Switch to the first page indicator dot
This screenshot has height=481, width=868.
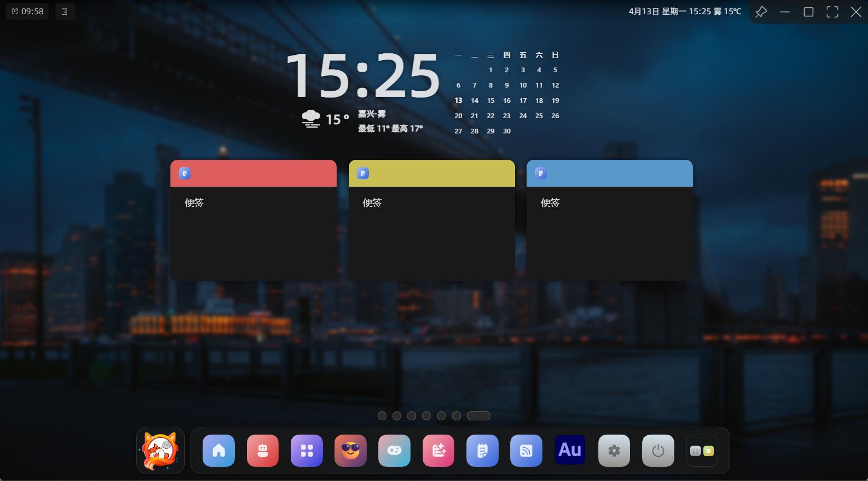[382, 416]
